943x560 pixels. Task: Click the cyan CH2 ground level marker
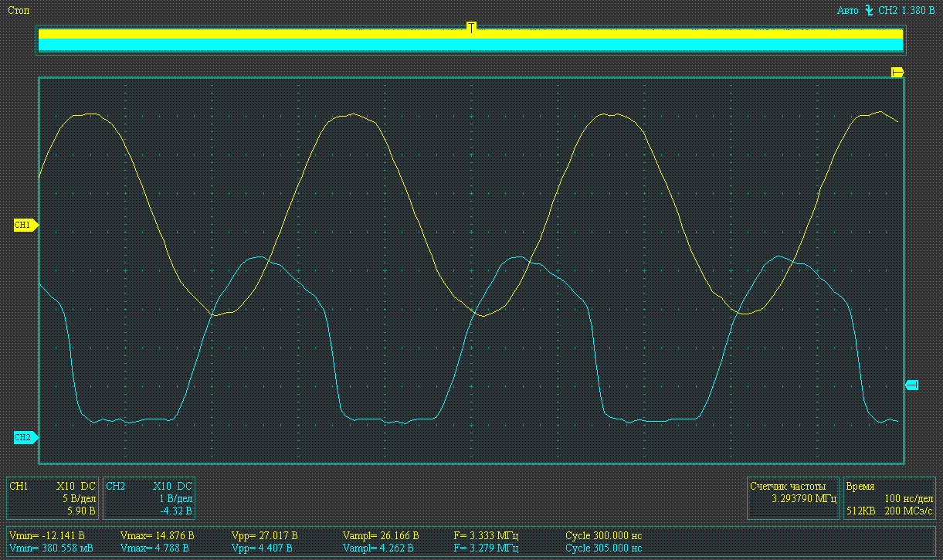25,437
